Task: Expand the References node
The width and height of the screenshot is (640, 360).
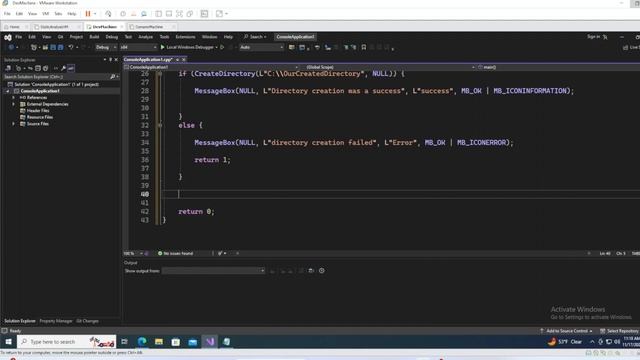Action: tap(13, 98)
